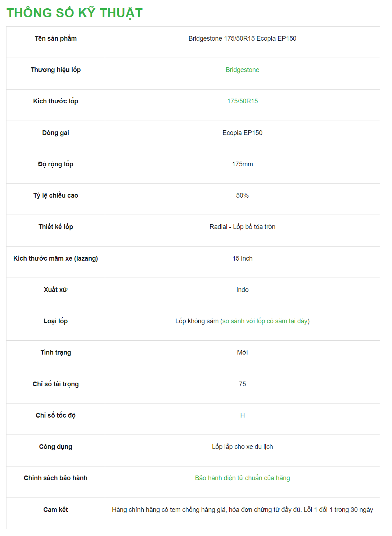392x536 pixels.
Task: Click the 175mm tire width value
Action: (x=242, y=164)
